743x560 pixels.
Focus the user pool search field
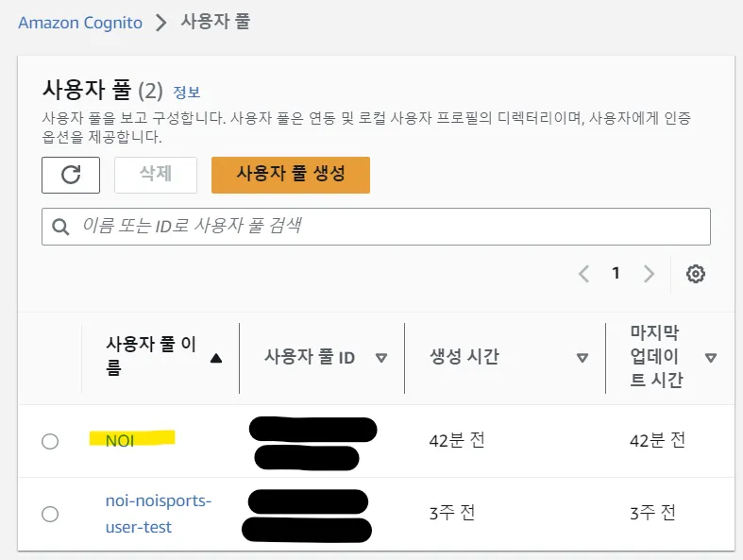(x=387, y=227)
